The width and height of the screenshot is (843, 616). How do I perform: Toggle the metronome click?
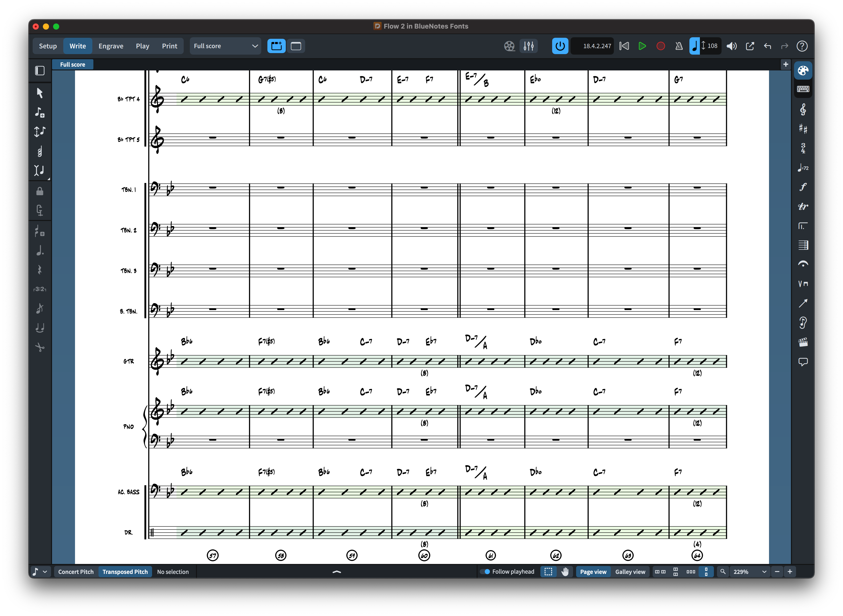(x=679, y=46)
